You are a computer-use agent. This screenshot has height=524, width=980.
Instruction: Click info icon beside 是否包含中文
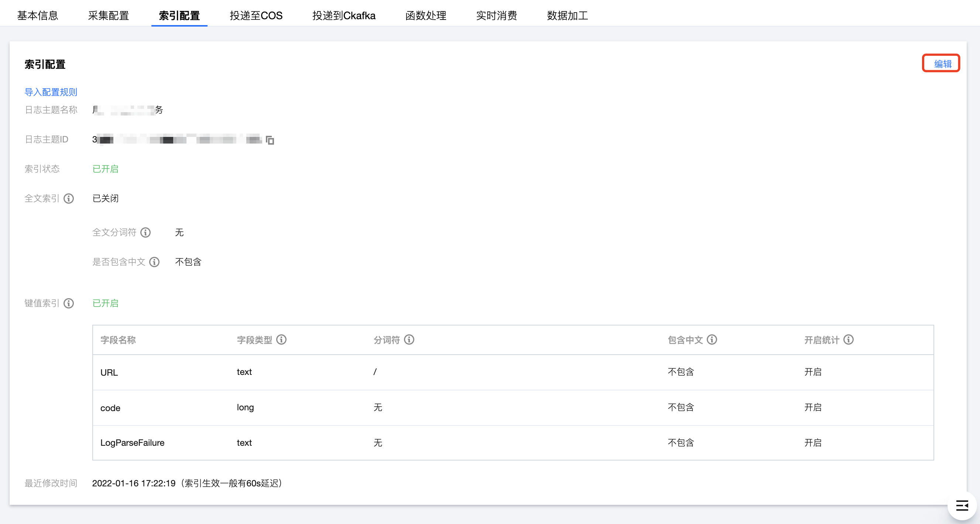tap(154, 262)
